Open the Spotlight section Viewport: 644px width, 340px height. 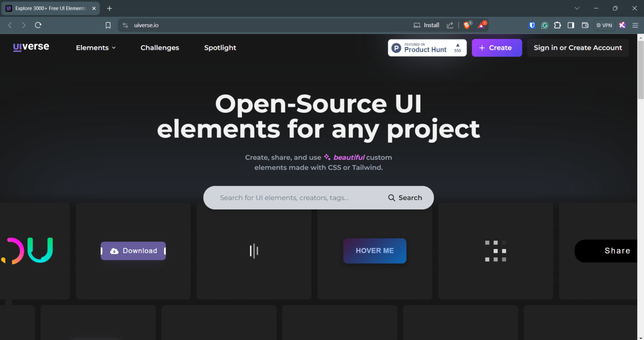[x=220, y=47]
